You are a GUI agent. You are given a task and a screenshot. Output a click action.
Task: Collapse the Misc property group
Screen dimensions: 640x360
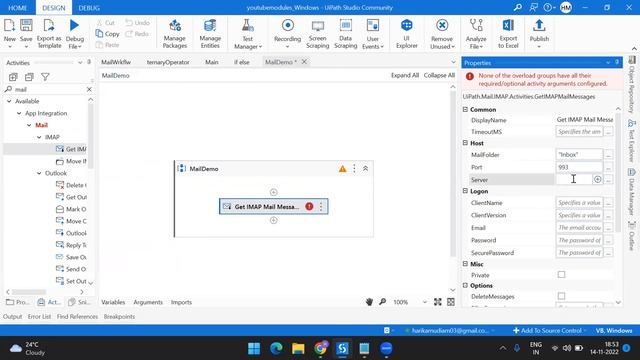[465, 264]
